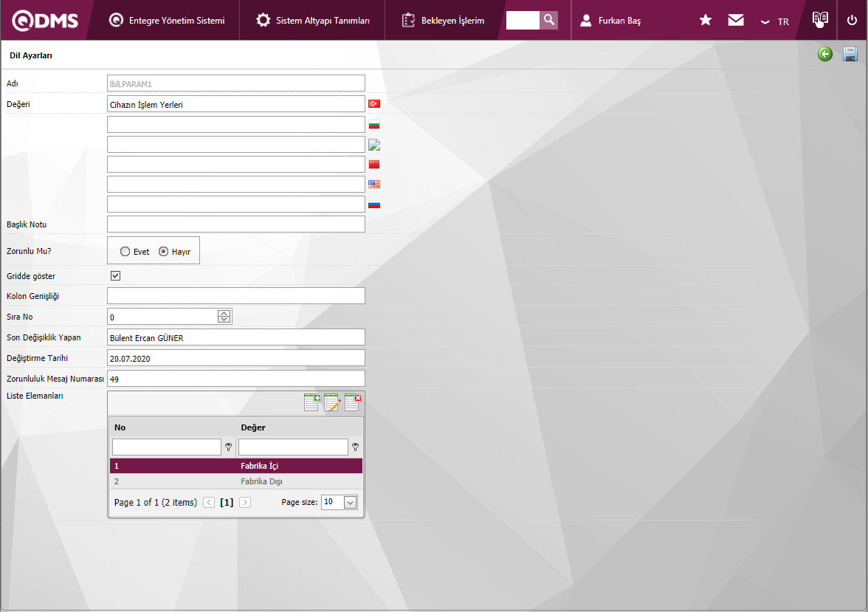This screenshot has height=612, width=868.
Task: Open the help book icon
Action: 820,19
